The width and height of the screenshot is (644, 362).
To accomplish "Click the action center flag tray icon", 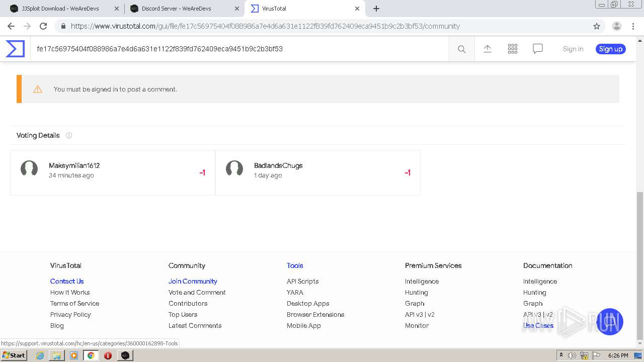I will click(x=596, y=355).
